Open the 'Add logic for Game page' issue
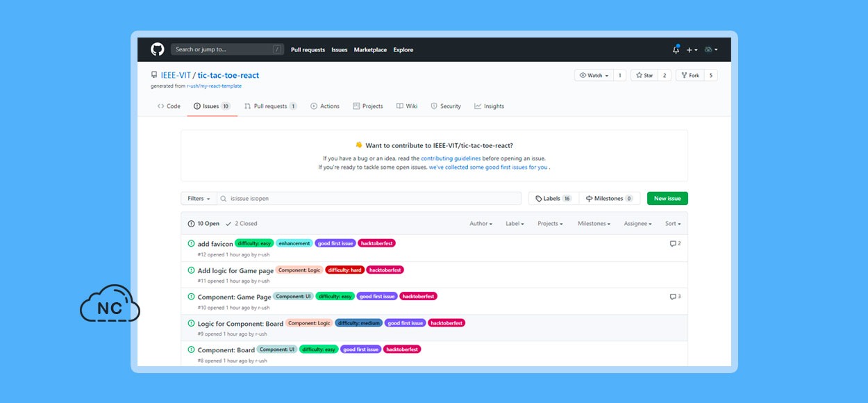This screenshot has height=403, width=868. click(x=235, y=270)
